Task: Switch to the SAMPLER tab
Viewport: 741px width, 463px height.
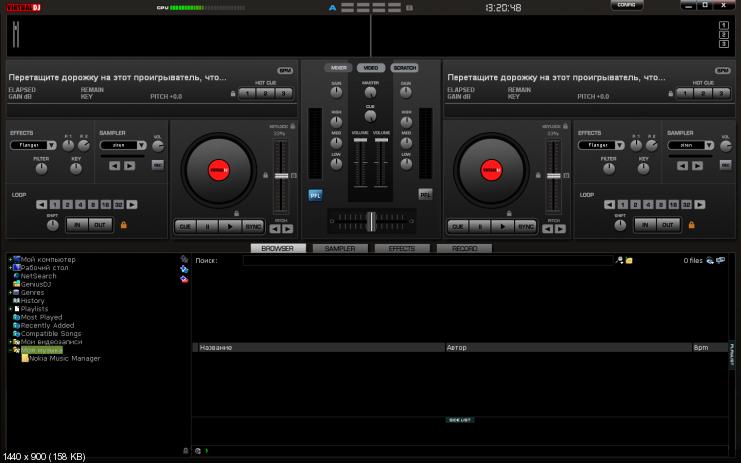Action: pyautogui.click(x=339, y=248)
